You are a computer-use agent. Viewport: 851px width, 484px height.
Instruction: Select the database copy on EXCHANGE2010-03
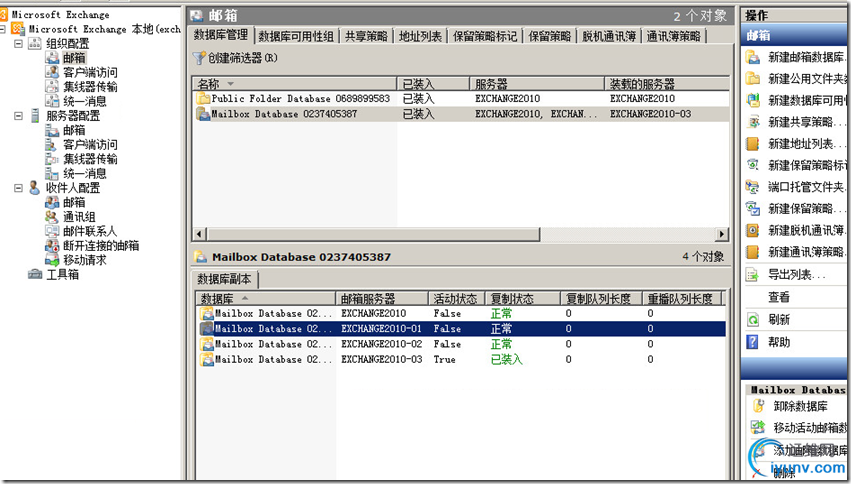461,359
